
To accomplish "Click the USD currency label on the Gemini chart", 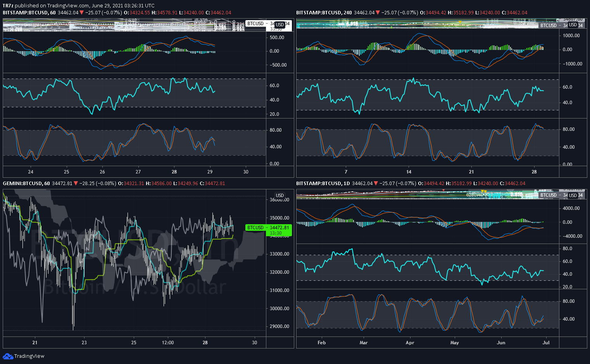I will [x=279, y=196].
